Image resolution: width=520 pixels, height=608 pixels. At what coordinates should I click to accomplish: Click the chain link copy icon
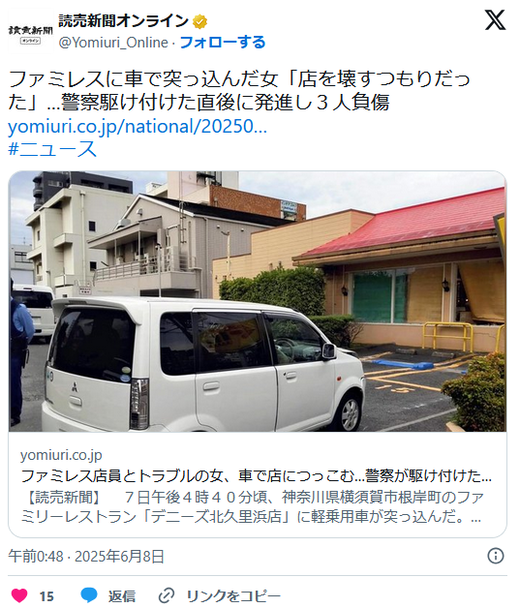167,595
